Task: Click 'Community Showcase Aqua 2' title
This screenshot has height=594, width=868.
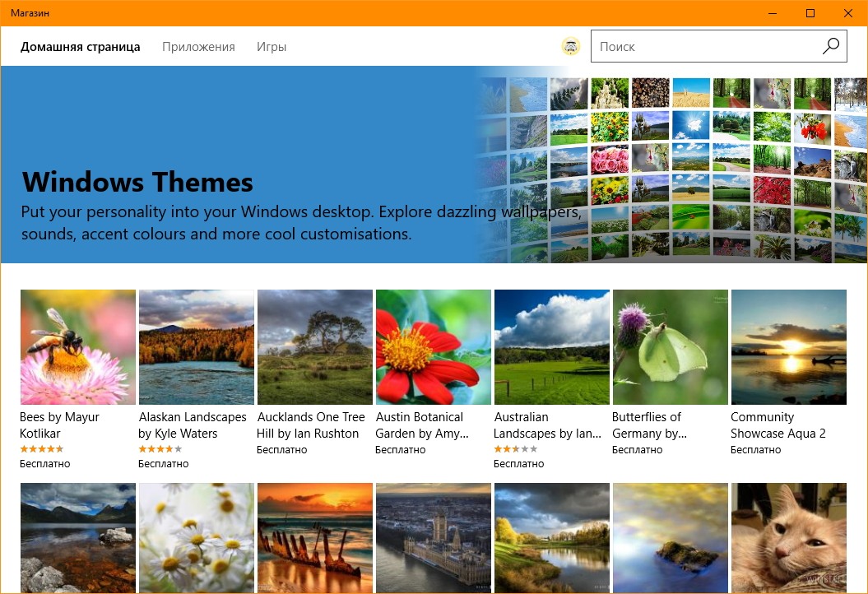Action: [777, 425]
